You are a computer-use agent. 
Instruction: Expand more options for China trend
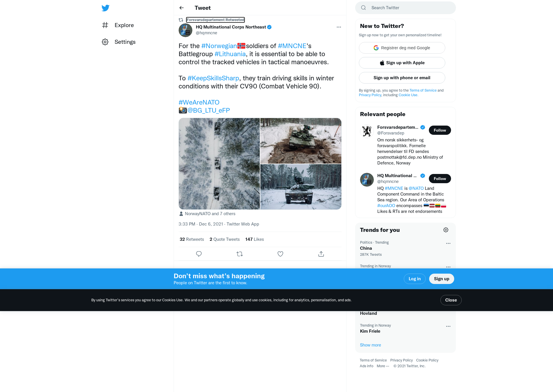[448, 243]
